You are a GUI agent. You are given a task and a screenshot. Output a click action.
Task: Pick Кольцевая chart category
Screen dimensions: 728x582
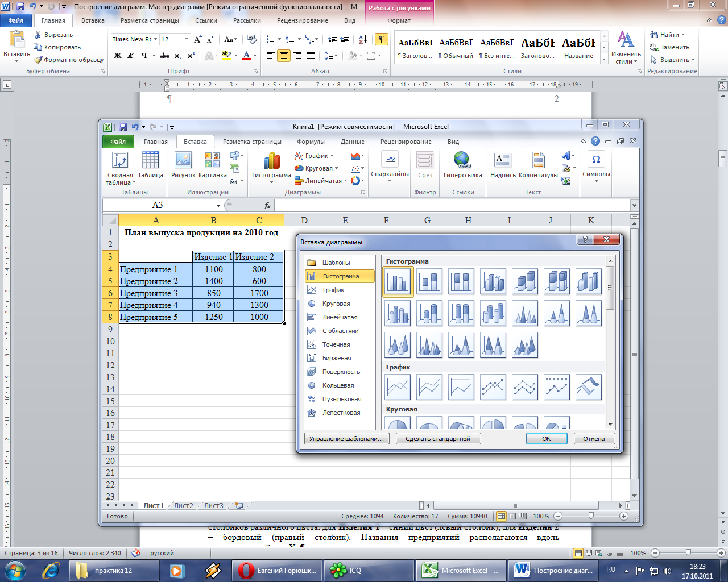[340, 385]
